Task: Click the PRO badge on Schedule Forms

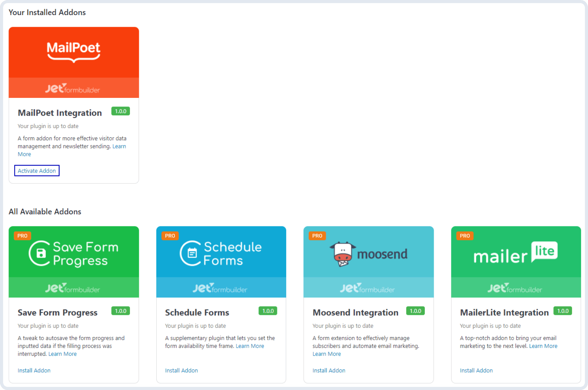Action: (x=170, y=235)
